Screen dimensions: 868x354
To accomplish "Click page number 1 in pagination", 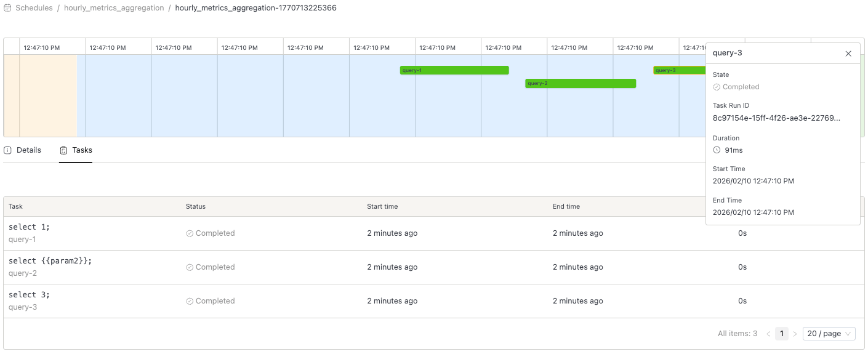I will click(781, 334).
